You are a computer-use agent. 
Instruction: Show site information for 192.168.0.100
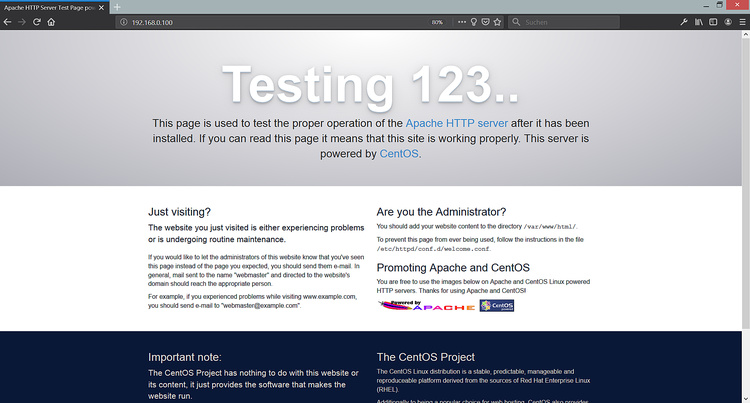(122, 21)
